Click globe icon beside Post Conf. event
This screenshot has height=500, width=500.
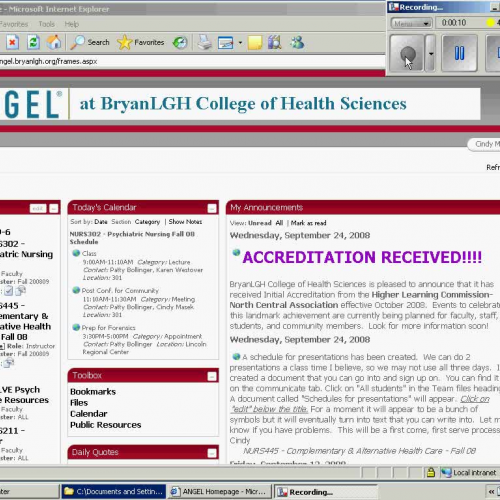76,290
